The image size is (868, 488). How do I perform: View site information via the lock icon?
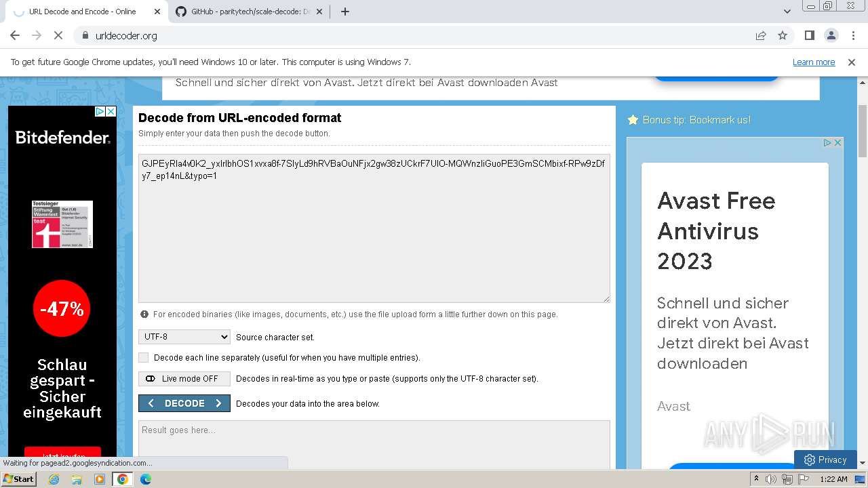[85, 35]
